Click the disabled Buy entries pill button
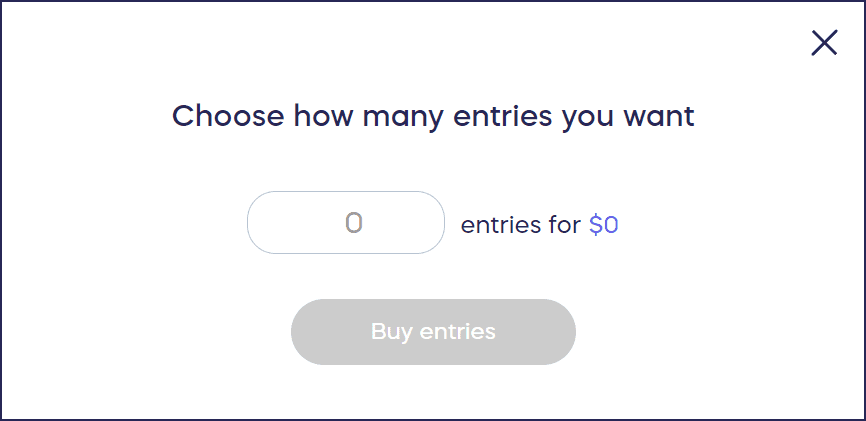 [x=433, y=331]
